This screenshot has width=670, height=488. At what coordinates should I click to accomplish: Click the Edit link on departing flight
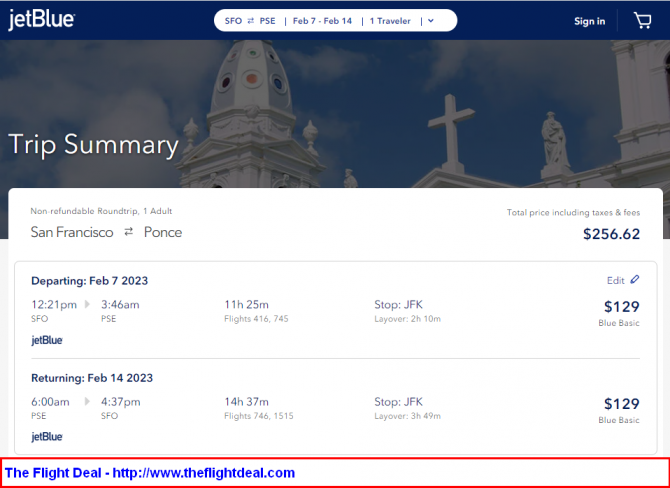(x=615, y=280)
